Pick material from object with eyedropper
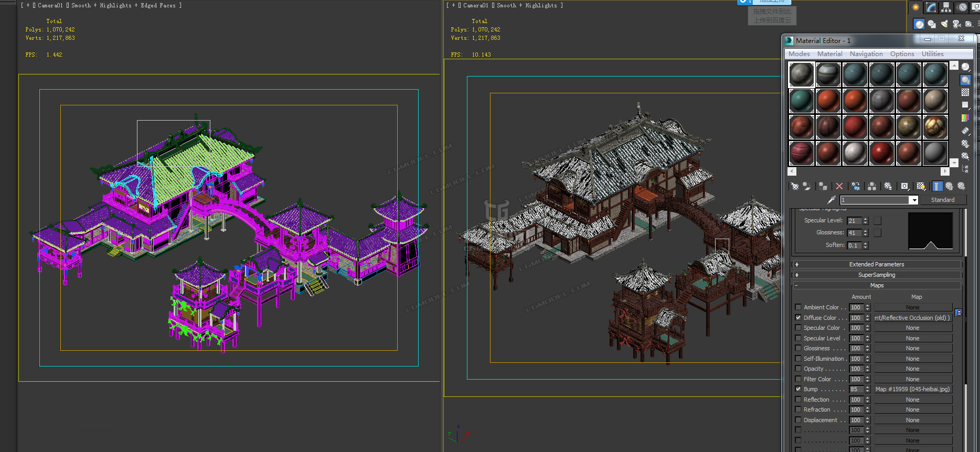 tap(832, 200)
